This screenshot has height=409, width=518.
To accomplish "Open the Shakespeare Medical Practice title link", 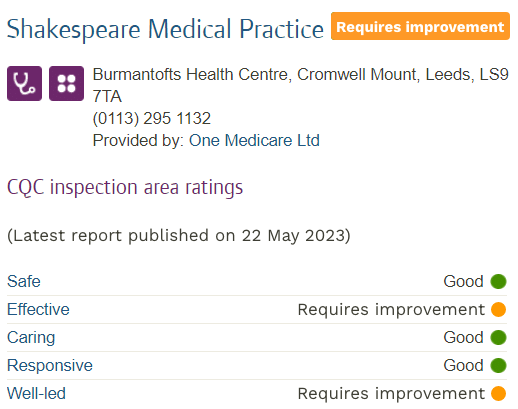I will [x=165, y=29].
